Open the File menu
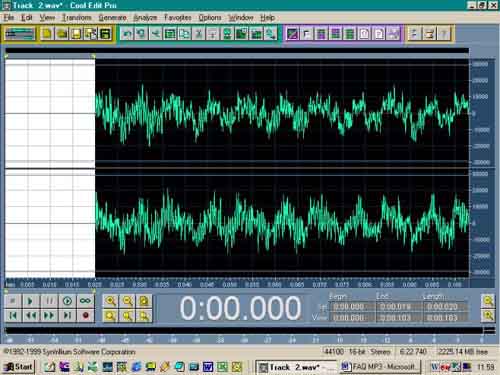This screenshot has width=500, height=375. (x=9, y=17)
